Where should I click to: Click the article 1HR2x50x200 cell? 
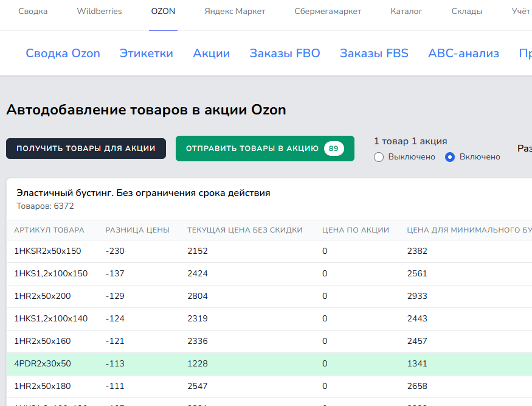tap(43, 296)
